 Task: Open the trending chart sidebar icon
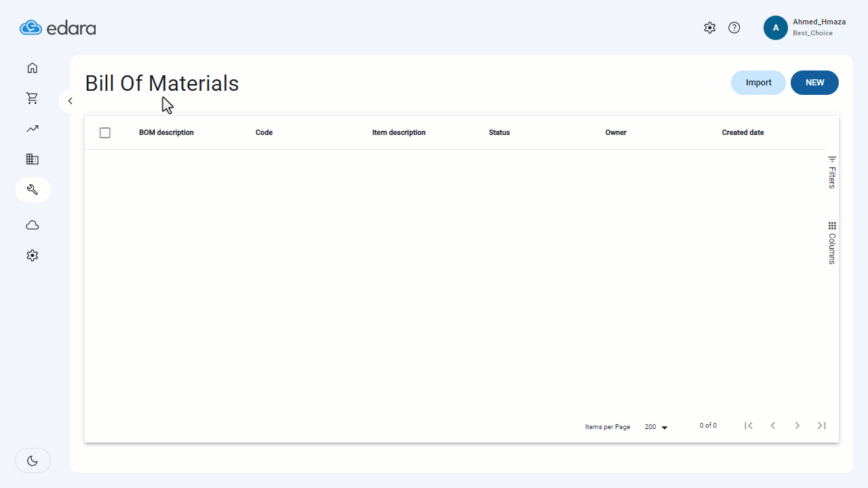point(32,129)
